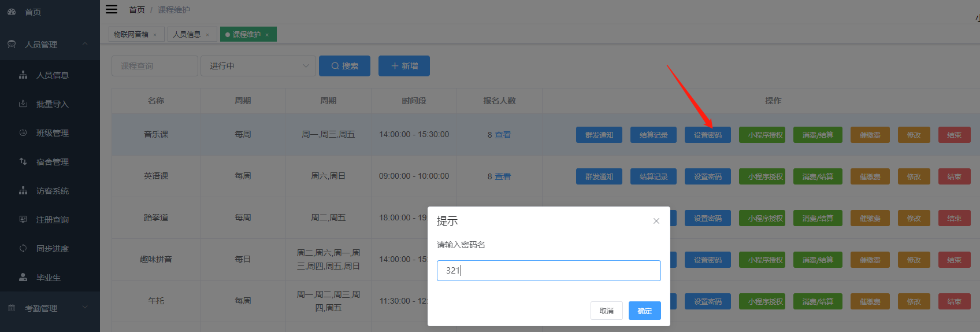980x332 pixels.
Task: Select the 人员管理 icon in sidebar
Action: click(12, 44)
